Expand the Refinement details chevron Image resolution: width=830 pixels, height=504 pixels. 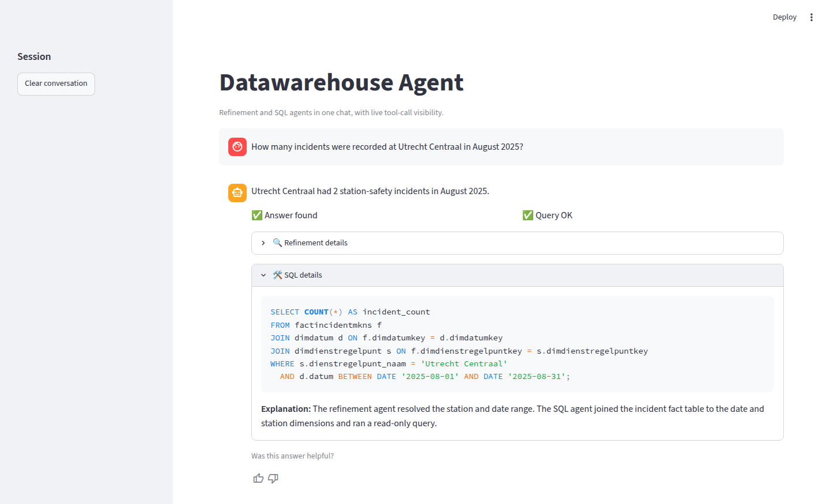[263, 243]
